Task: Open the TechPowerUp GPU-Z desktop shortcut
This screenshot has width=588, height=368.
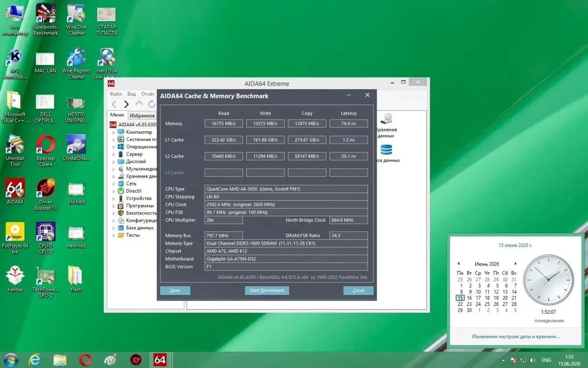Action: tap(46, 282)
